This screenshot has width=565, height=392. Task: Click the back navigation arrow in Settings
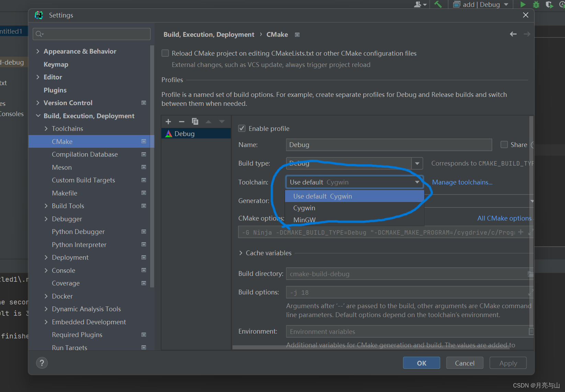[x=513, y=34]
